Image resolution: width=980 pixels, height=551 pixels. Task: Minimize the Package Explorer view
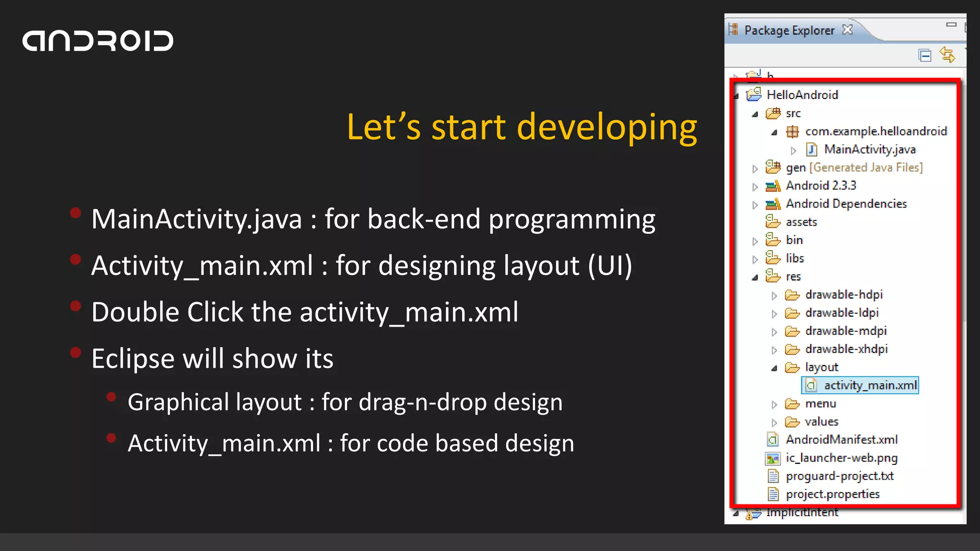point(951,24)
